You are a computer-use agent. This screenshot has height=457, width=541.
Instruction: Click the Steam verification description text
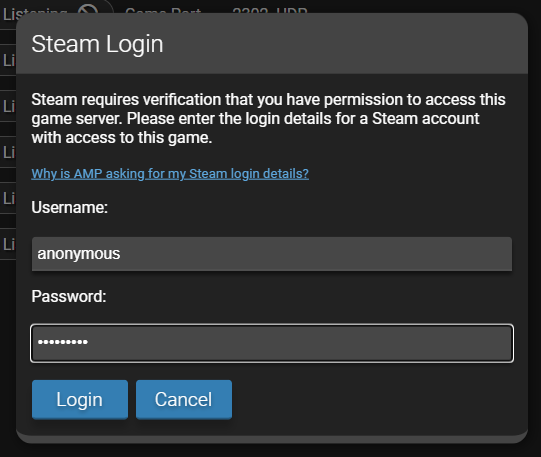pyautogui.click(x=268, y=118)
